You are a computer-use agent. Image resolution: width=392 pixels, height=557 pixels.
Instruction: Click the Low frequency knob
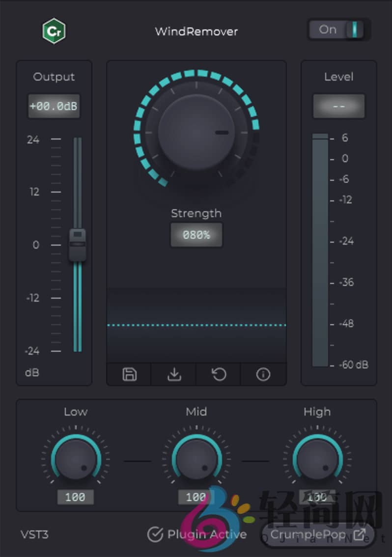click(x=75, y=460)
